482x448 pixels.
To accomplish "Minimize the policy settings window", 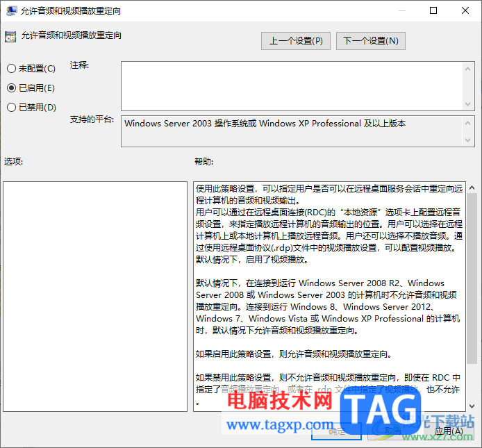I will pyautogui.click(x=401, y=10).
